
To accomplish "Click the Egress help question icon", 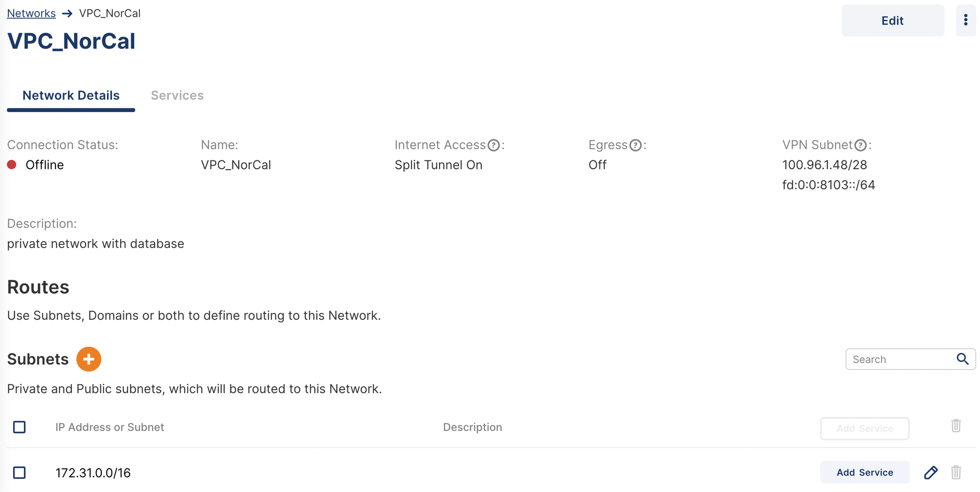I will click(x=636, y=145).
